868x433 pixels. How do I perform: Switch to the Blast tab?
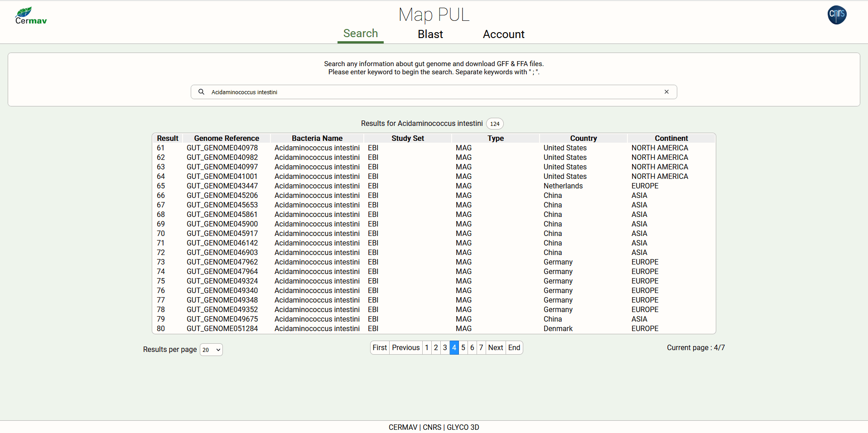coord(430,34)
